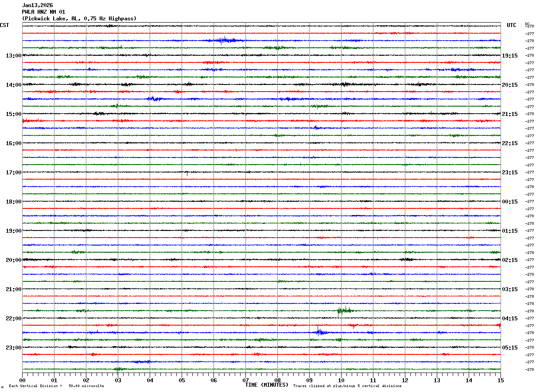Click the 04:15 UTC time label
Image resolution: width=536 pixels, height=392 pixels.
[510, 319]
